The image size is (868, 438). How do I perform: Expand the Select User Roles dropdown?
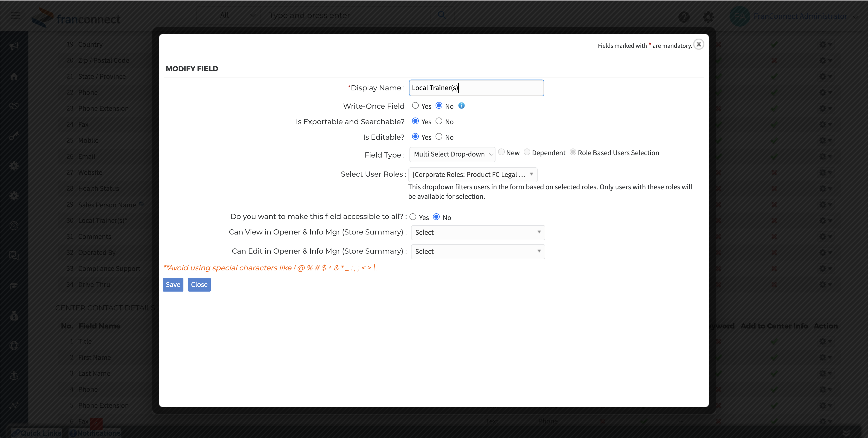pos(473,175)
